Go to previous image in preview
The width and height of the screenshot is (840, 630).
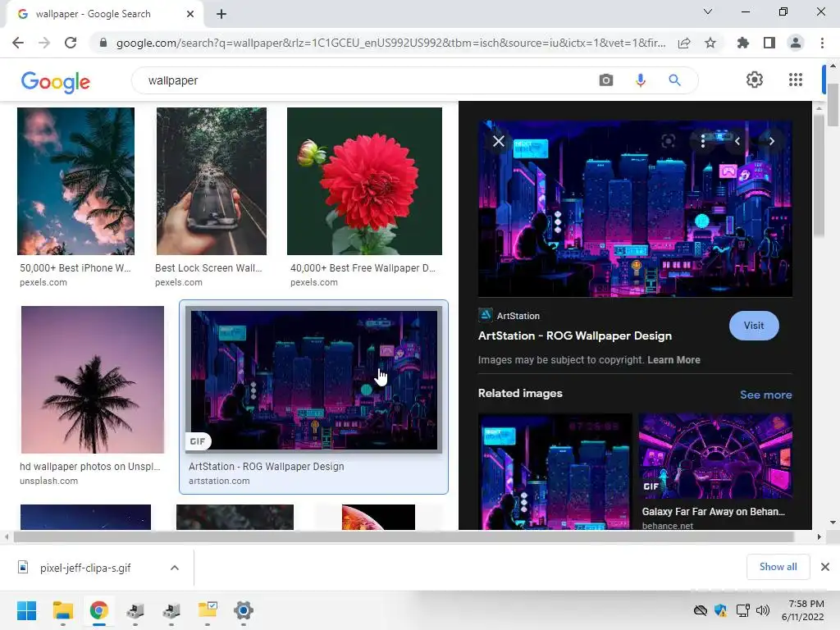pyautogui.click(x=737, y=141)
